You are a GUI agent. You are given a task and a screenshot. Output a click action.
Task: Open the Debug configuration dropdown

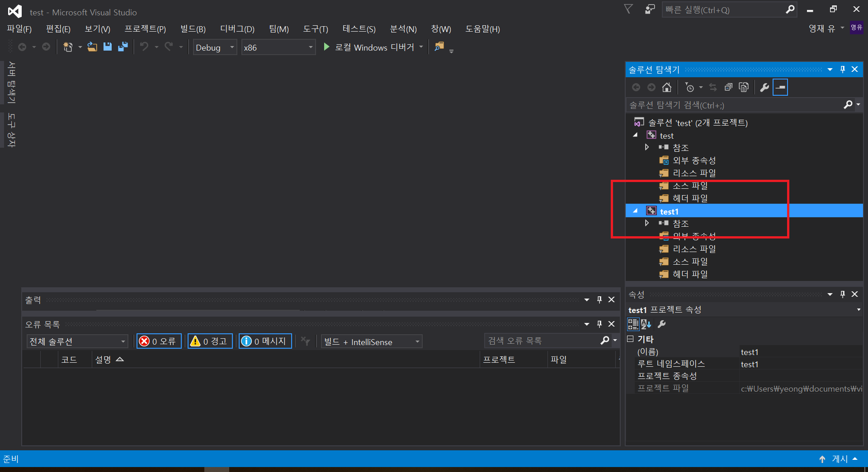[x=215, y=47]
